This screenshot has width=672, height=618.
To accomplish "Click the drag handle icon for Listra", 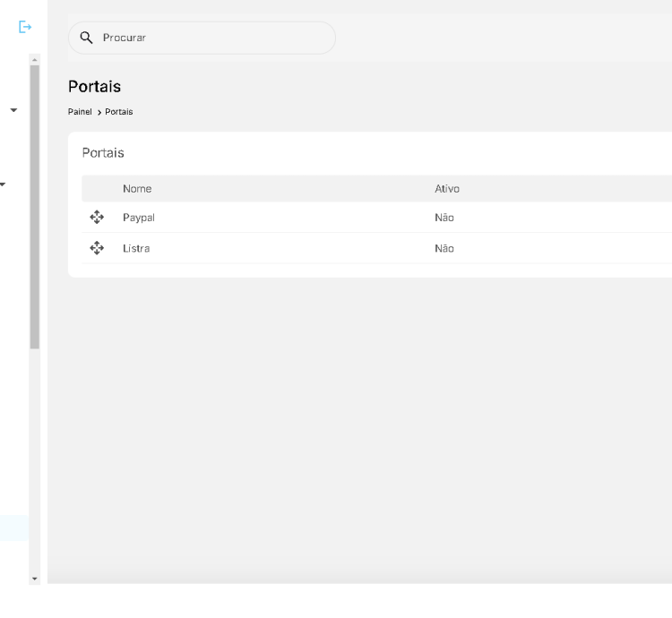I will click(x=97, y=248).
